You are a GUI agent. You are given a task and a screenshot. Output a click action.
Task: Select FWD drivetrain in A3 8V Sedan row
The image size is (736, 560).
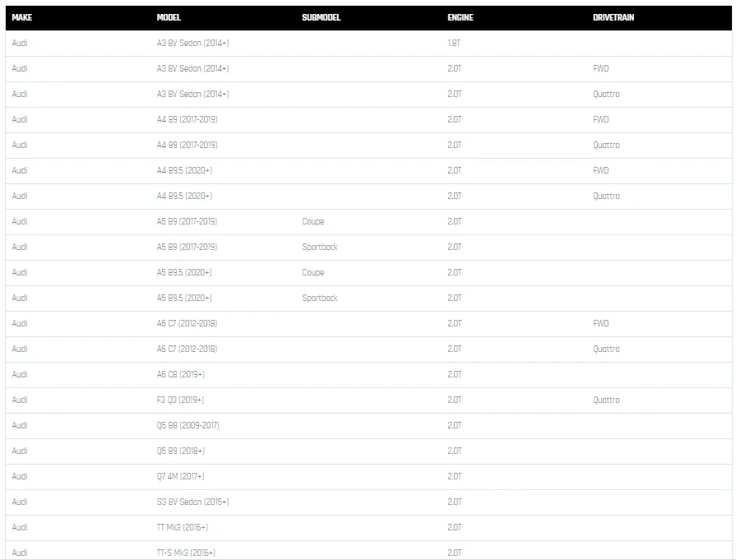tap(600, 68)
